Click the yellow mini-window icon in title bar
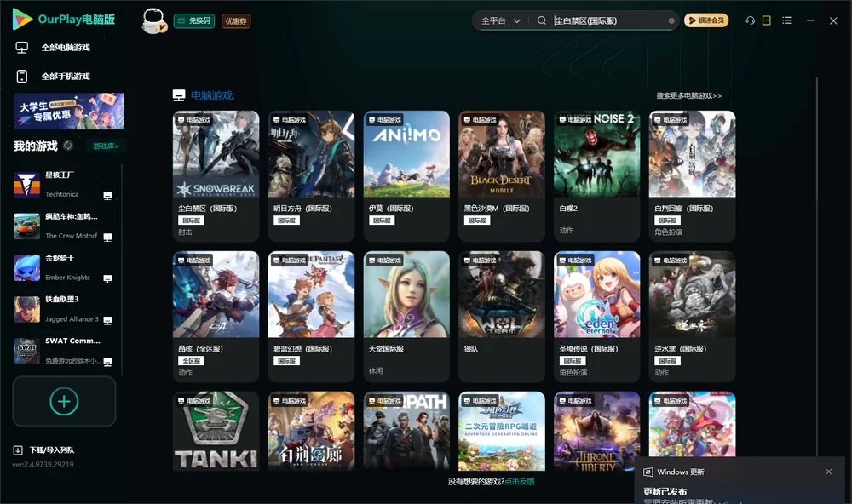 tap(767, 20)
